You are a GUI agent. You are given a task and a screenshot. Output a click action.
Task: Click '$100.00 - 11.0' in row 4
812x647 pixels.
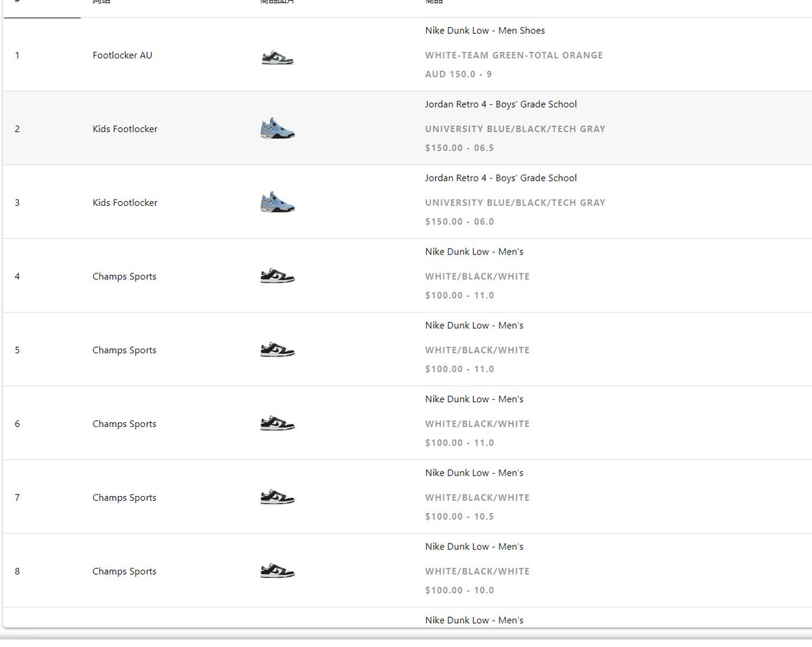click(x=459, y=295)
